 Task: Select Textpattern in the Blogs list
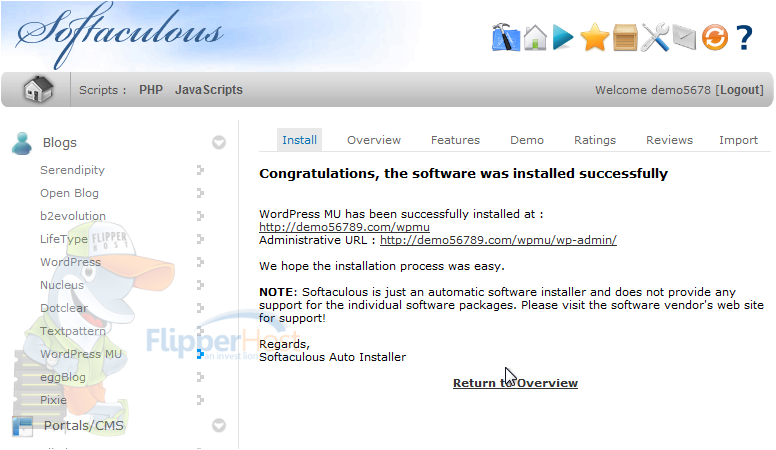coord(73,331)
